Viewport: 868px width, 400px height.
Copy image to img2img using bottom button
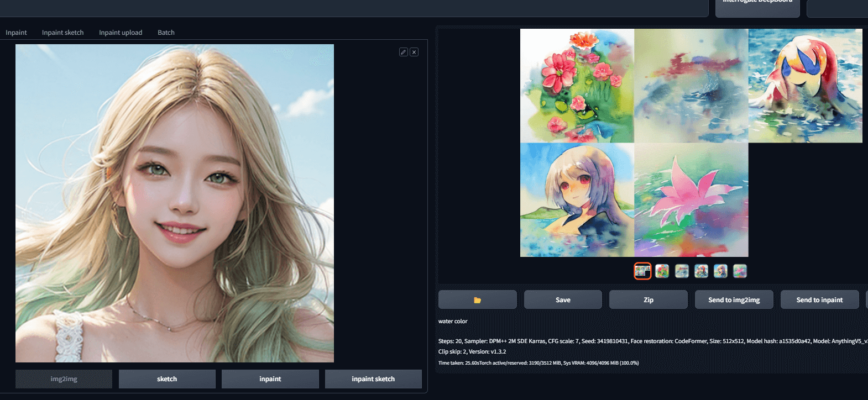coord(64,379)
